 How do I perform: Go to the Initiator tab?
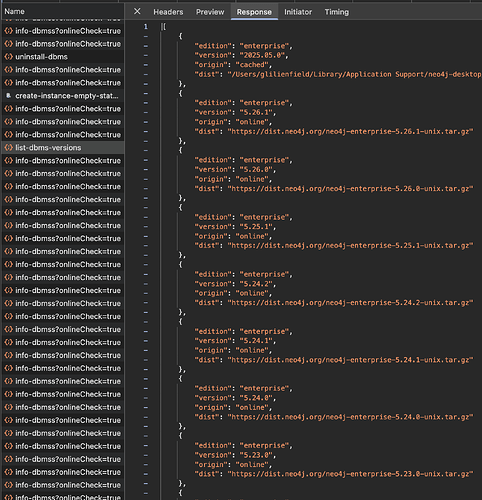point(298,12)
